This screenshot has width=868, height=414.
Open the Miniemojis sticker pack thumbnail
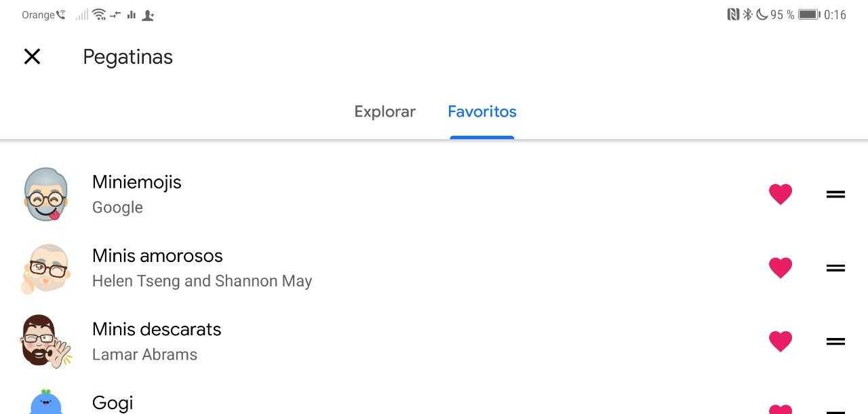click(x=46, y=195)
